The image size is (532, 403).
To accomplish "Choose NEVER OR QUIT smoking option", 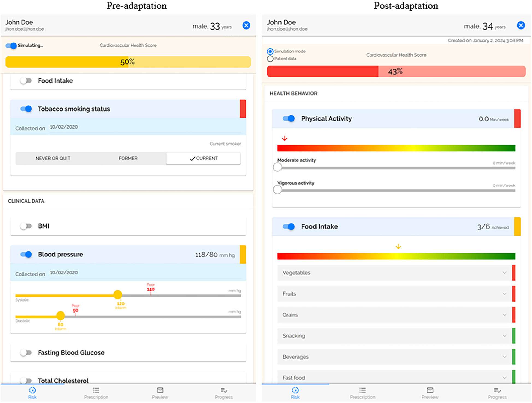I will (53, 158).
